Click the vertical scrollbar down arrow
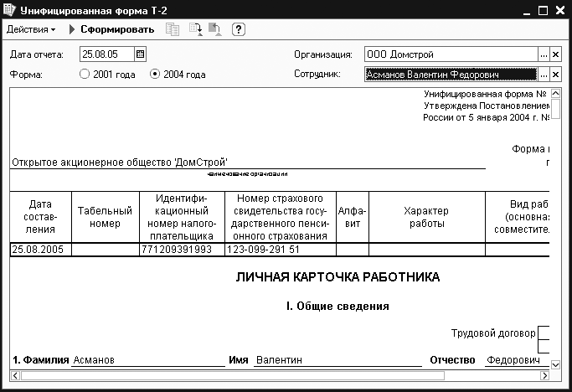 click(555, 364)
